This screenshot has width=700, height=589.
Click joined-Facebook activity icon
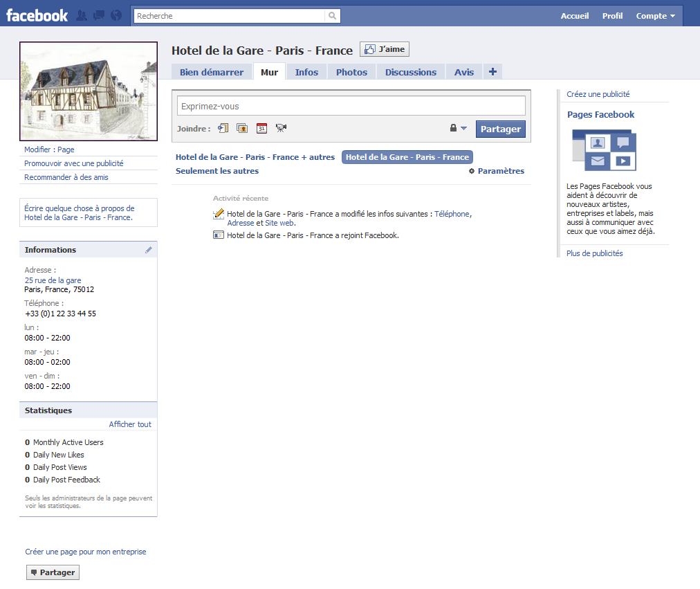coord(219,235)
